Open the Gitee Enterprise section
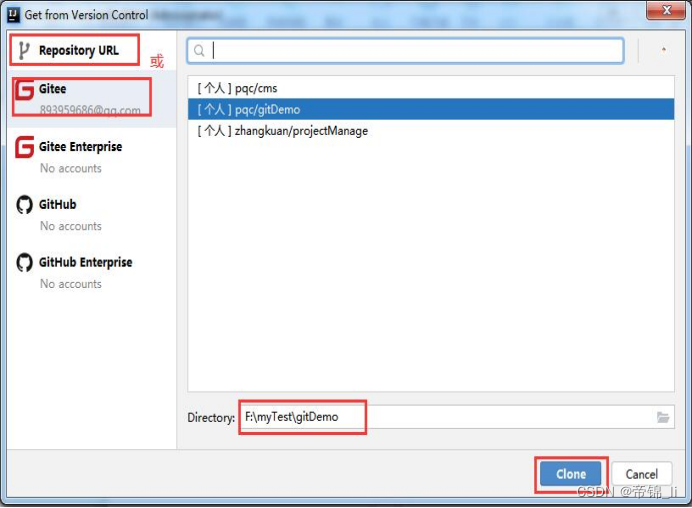 pos(92,157)
